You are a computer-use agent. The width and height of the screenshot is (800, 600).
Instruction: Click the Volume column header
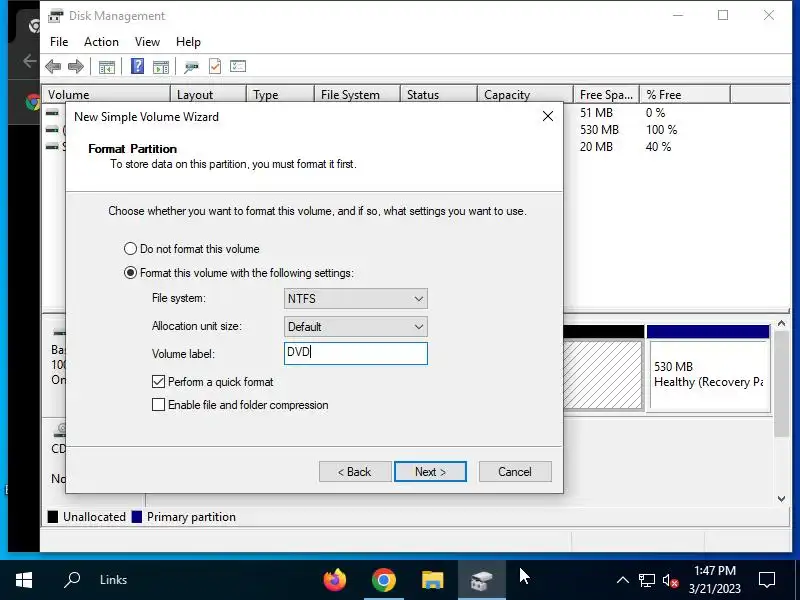click(x=106, y=94)
